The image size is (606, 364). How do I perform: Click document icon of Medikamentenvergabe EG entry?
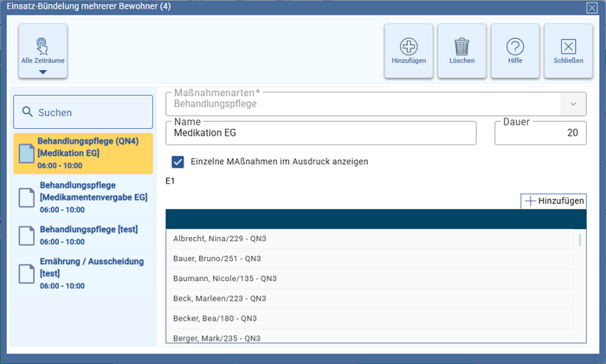[26, 197]
